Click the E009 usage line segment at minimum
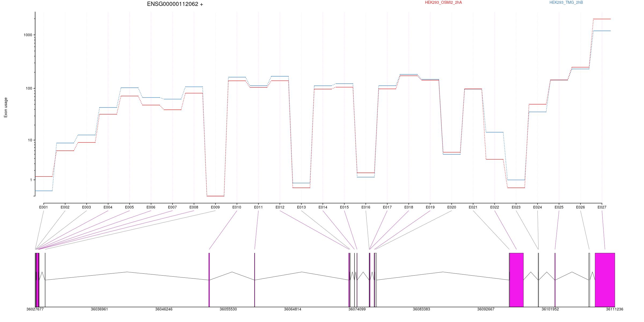The height and width of the screenshot is (322, 644). click(x=215, y=196)
